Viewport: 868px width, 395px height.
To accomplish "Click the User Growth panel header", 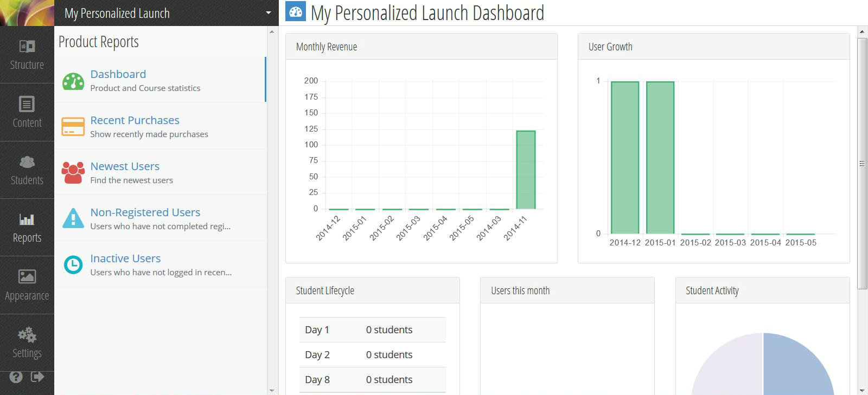I will coord(714,47).
